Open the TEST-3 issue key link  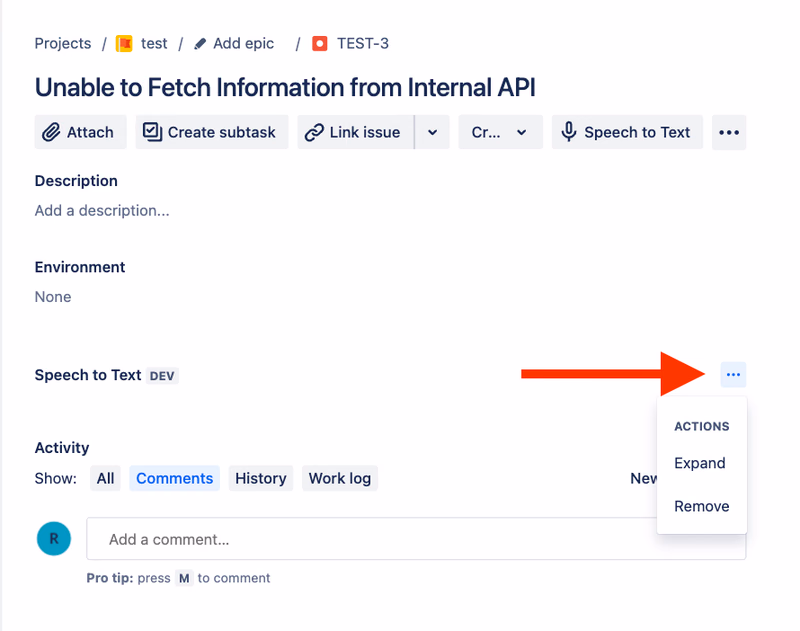[x=363, y=43]
